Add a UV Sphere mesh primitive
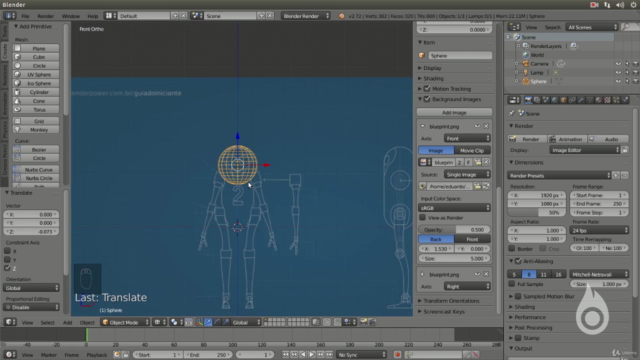 pos(36,74)
